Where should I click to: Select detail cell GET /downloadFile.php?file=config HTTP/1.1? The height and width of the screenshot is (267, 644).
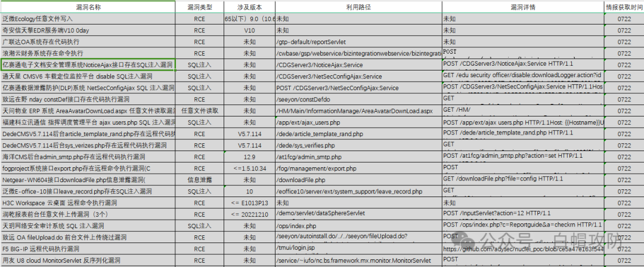point(523,180)
